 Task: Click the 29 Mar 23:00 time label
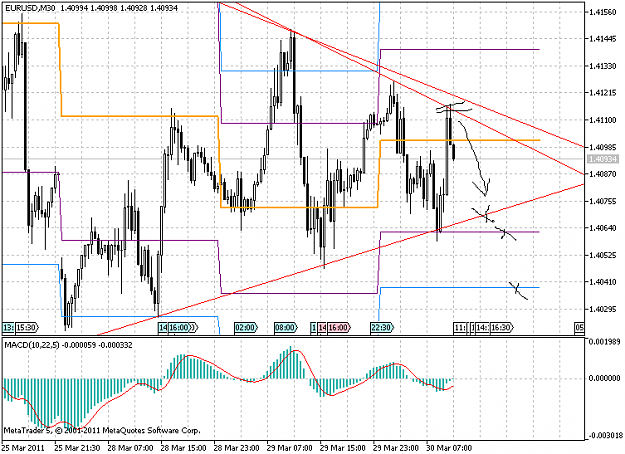[396, 448]
